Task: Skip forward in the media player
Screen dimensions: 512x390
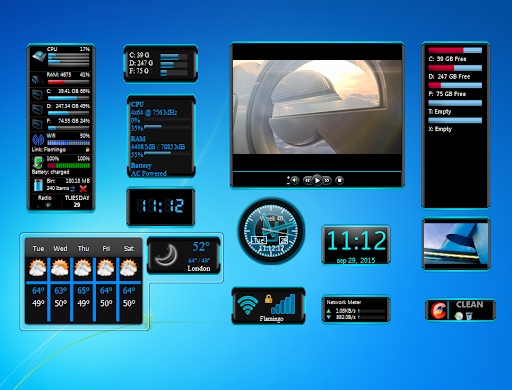Action: [327, 180]
